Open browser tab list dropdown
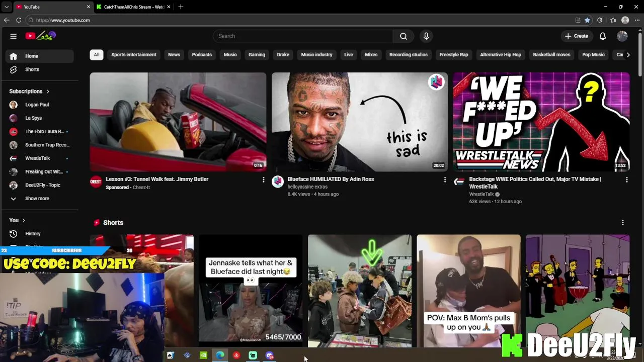 click(x=6, y=7)
